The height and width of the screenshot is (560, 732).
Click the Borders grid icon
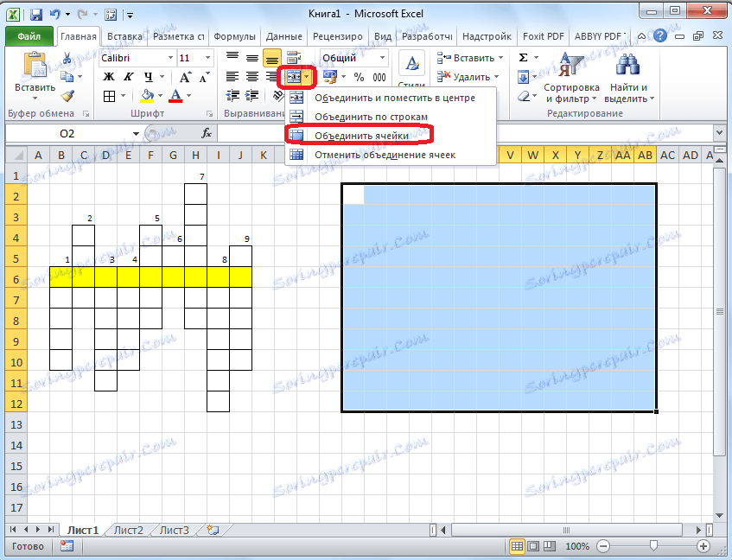click(109, 96)
